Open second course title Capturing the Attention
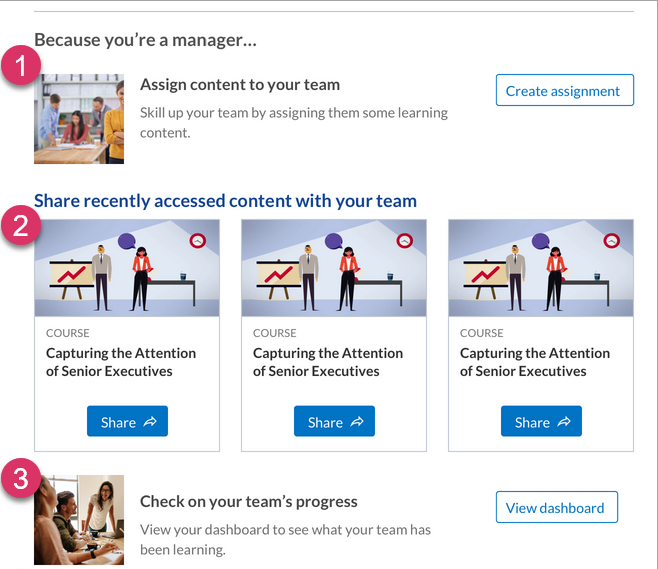 pyautogui.click(x=328, y=362)
